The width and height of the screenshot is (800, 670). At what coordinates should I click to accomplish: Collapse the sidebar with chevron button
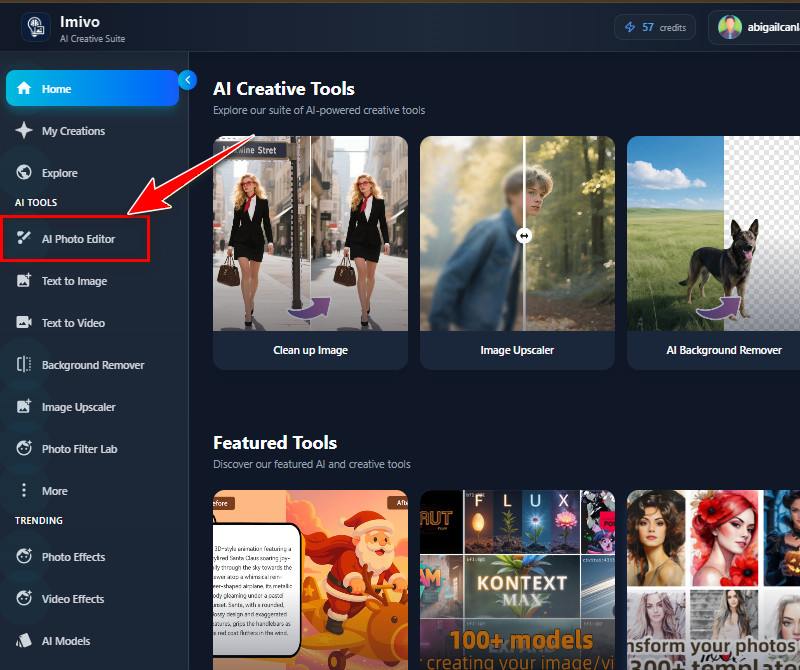click(x=188, y=80)
